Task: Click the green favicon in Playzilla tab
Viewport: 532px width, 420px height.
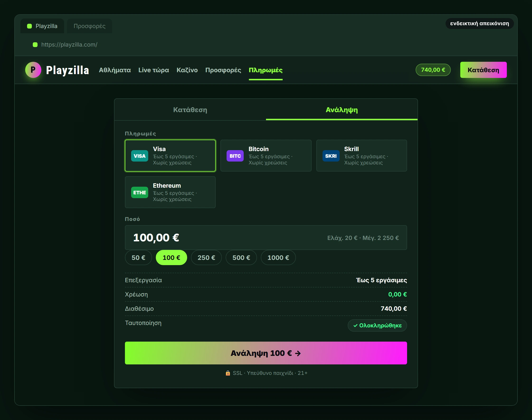Action: (29, 26)
